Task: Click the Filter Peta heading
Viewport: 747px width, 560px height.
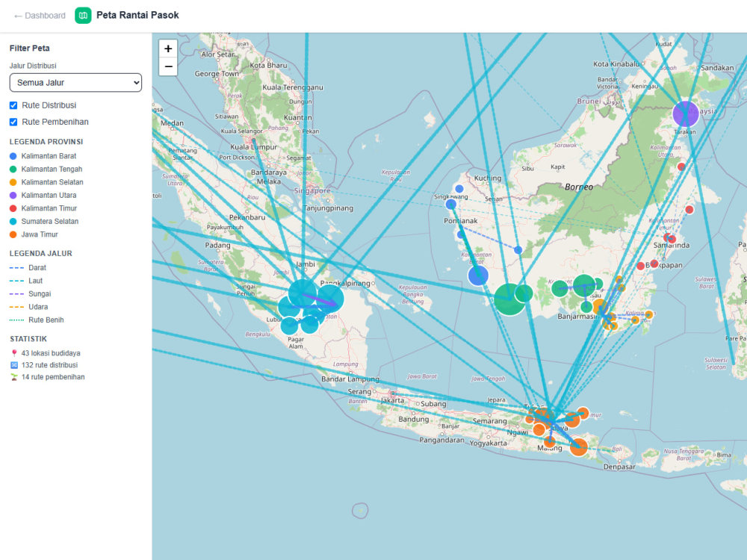Action: [x=30, y=48]
